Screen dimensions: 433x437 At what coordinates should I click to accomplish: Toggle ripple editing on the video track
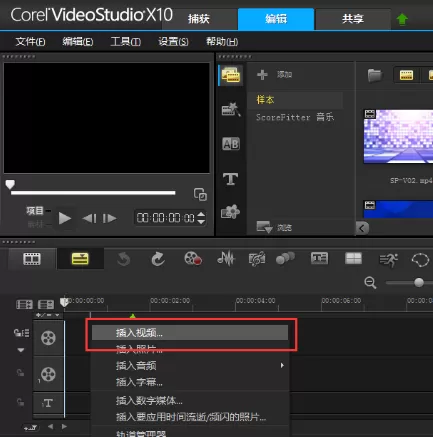pos(21,332)
